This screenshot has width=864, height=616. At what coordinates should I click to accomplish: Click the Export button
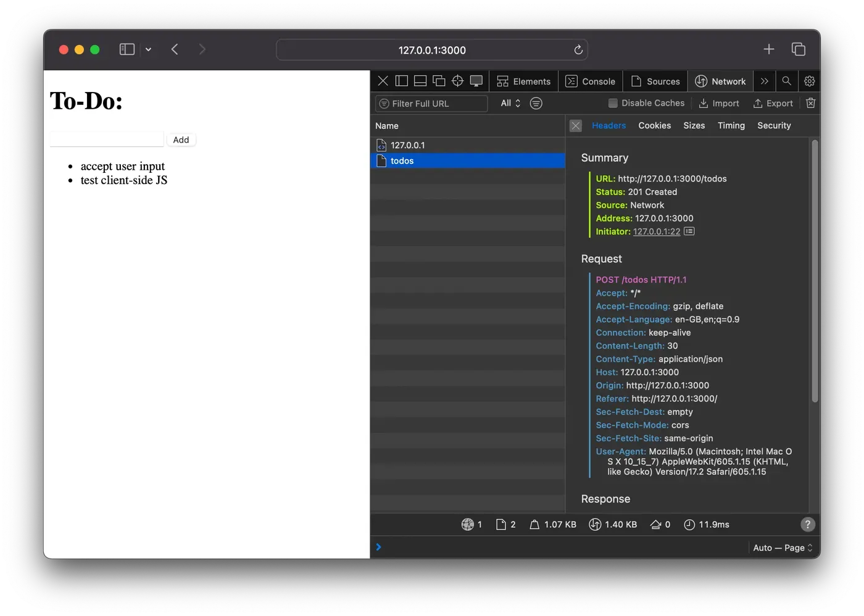(x=773, y=103)
